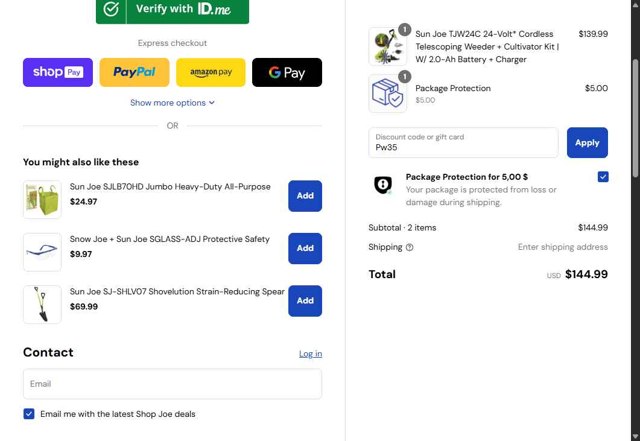The width and height of the screenshot is (640, 441).
Task: Toggle Package Protection checkbox
Action: (603, 177)
